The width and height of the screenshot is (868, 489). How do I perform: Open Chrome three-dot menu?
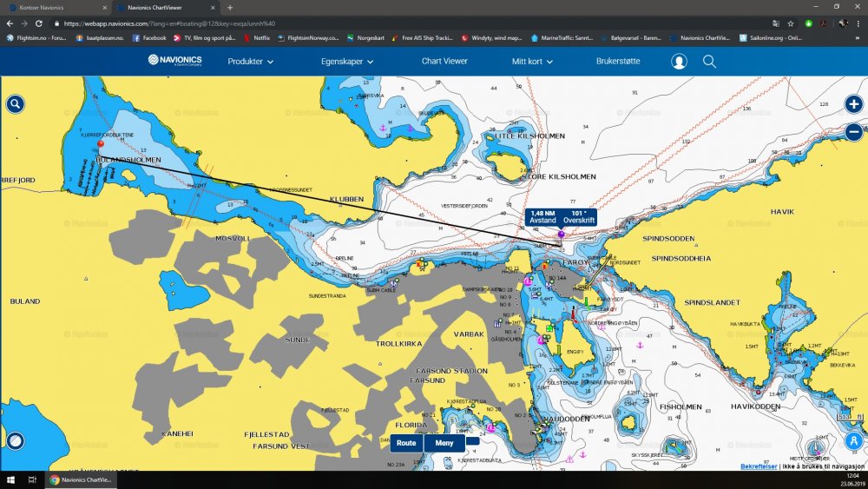858,23
